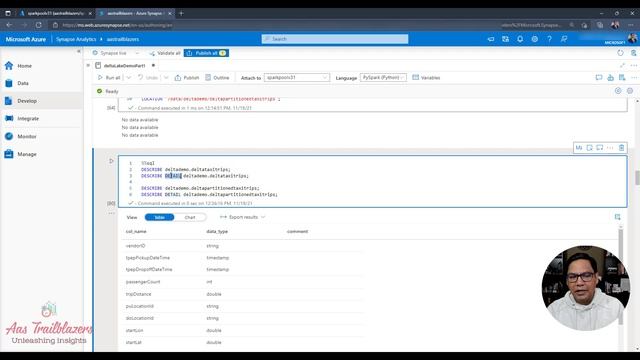Screen dimensions: 640x360
Task: Click Synapse Analytics breadcrumb
Action: point(76,39)
